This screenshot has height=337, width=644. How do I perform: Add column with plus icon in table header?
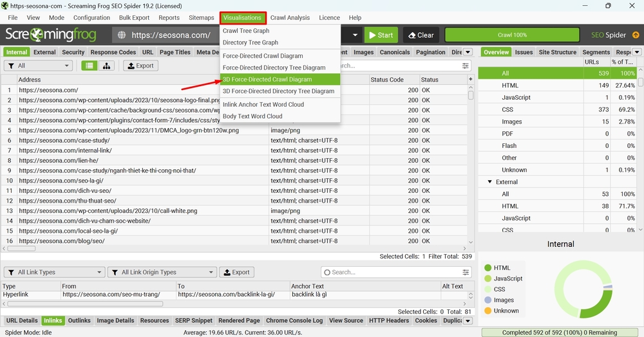471,79
